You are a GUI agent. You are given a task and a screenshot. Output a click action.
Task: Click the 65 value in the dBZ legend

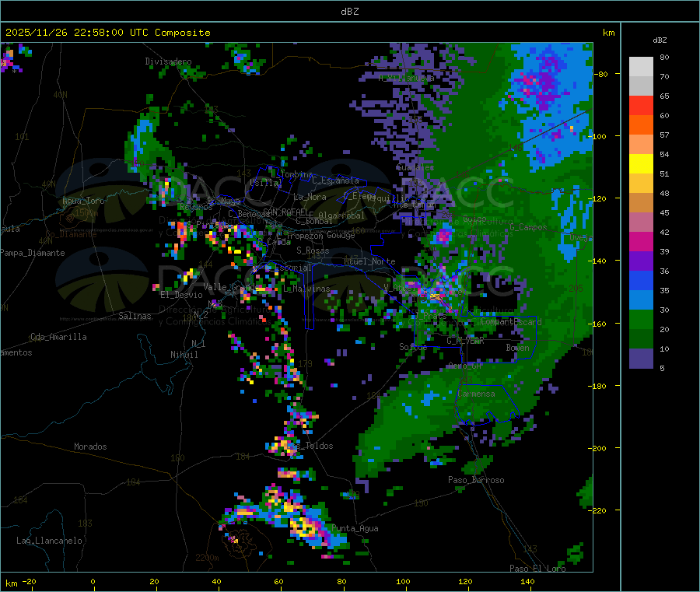pos(664,96)
